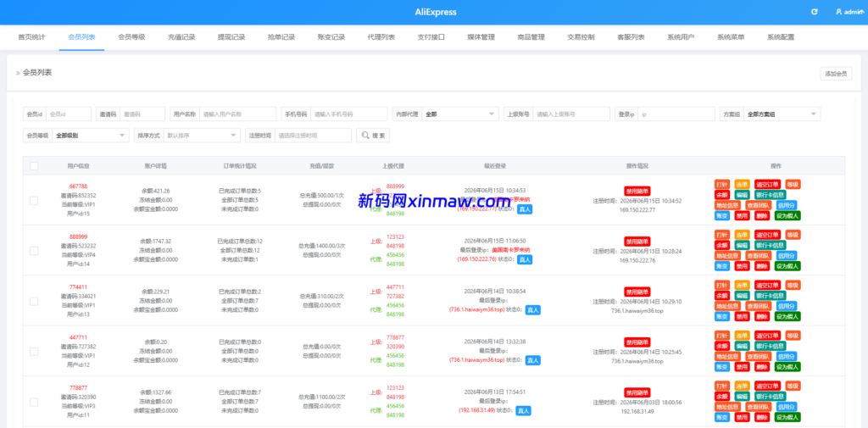
Task: Check the row checkbox for user 667788
Action: (34, 200)
